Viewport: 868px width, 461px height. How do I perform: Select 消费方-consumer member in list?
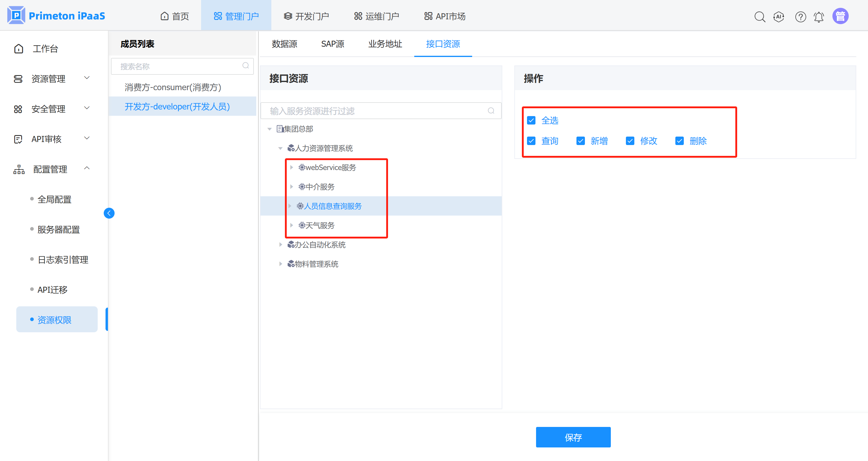[x=173, y=87]
